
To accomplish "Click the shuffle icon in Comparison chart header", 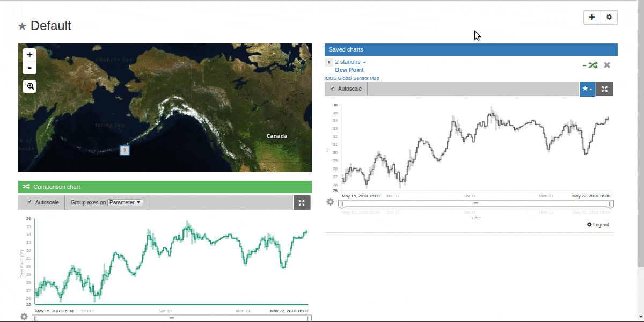I will (x=26, y=187).
